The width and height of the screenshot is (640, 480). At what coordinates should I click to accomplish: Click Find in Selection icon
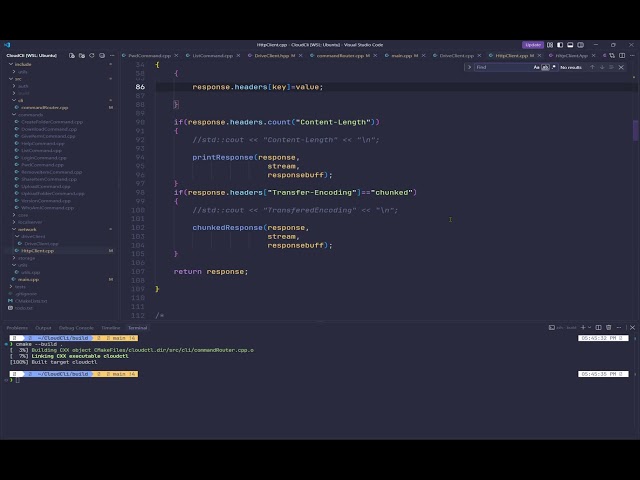point(611,67)
